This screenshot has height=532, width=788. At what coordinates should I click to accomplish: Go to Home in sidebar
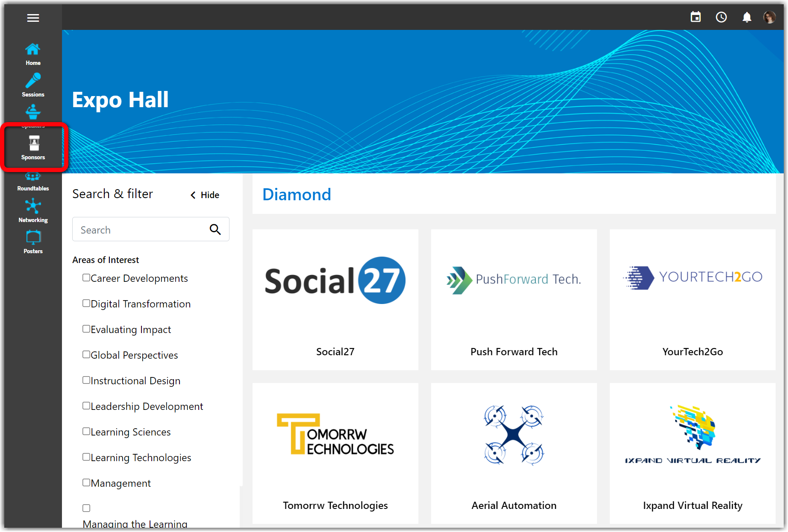pyautogui.click(x=33, y=54)
